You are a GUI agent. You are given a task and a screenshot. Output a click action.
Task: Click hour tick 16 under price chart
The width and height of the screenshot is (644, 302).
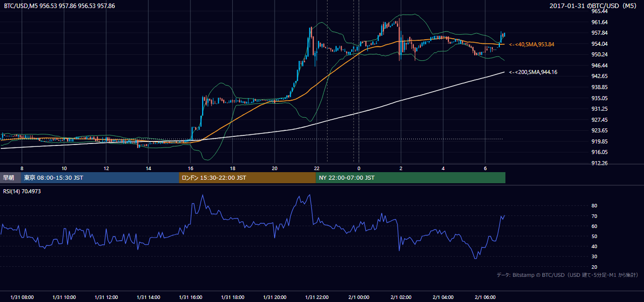pos(190,168)
